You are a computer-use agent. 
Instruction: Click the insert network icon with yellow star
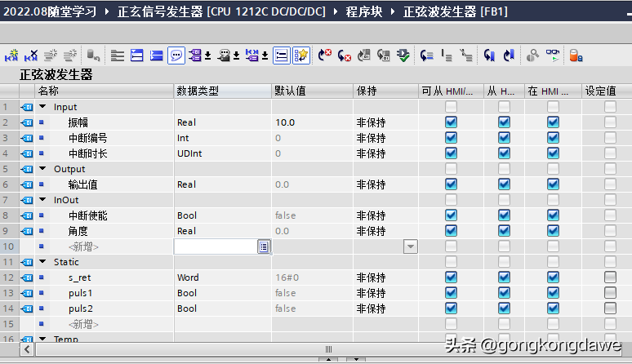click(11, 55)
